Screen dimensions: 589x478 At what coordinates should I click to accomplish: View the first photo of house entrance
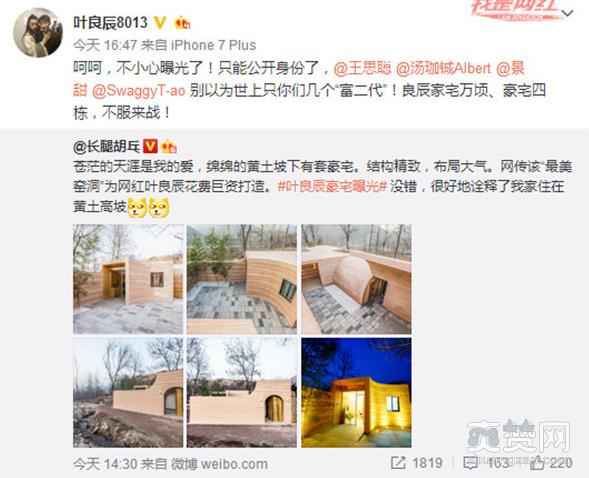click(x=128, y=279)
